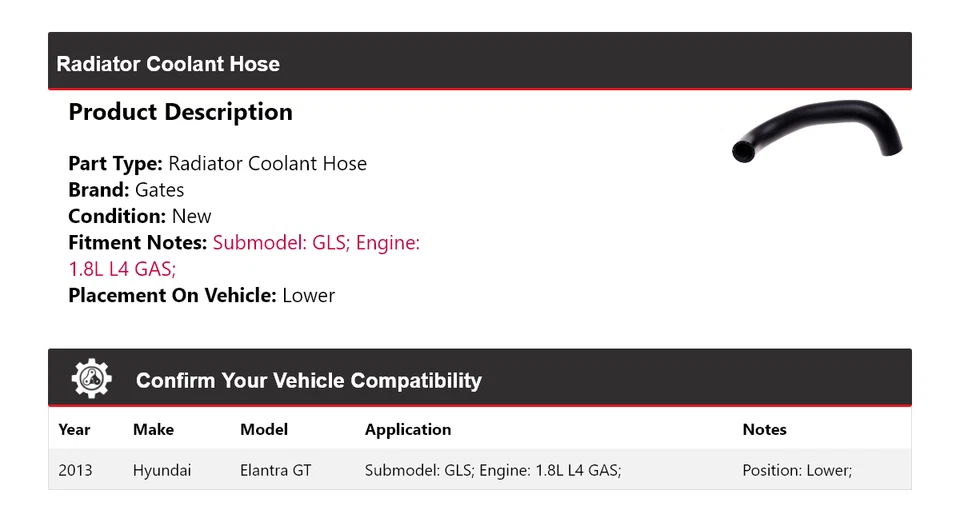This screenshot has width=960, height=522.
Task: Select the Make column header
Action: (153, 429)
